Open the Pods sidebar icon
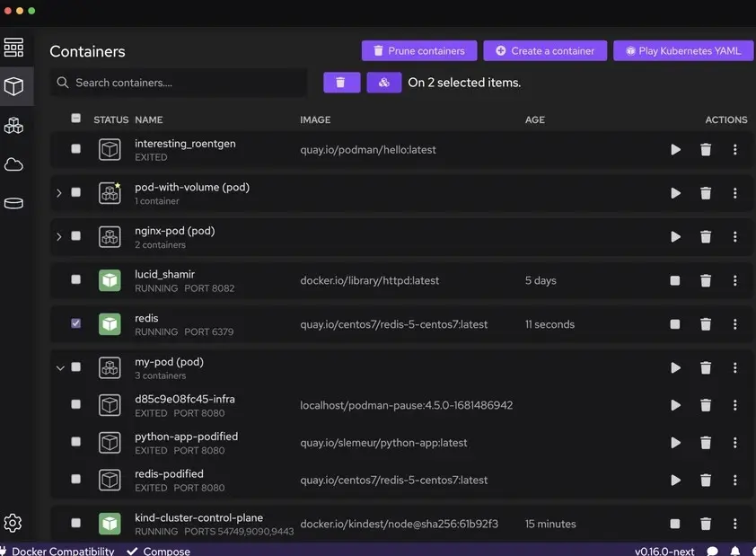The height and width of the screenshot is (556, 756). (13, 126)
